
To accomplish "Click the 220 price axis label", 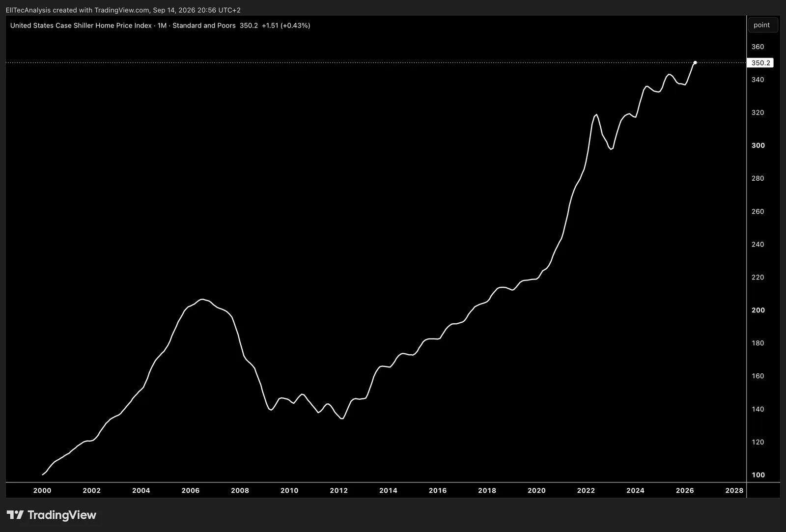I will tap(758, 277).
